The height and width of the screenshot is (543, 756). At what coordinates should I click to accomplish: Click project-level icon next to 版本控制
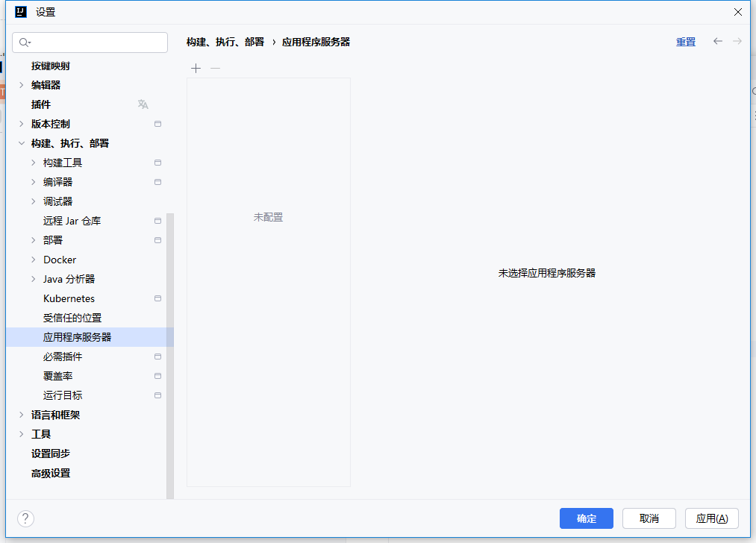pyautogui.click(x=157, y=124)
